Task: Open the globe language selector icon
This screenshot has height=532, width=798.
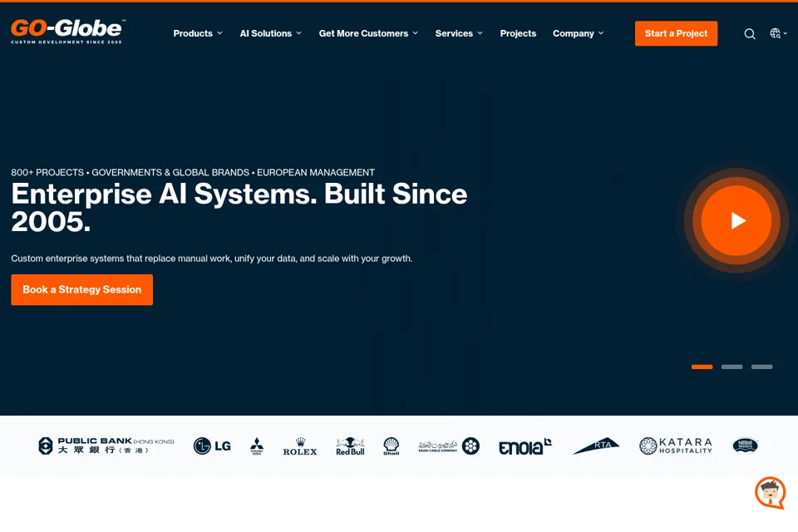Action: (x=778, y=33)
